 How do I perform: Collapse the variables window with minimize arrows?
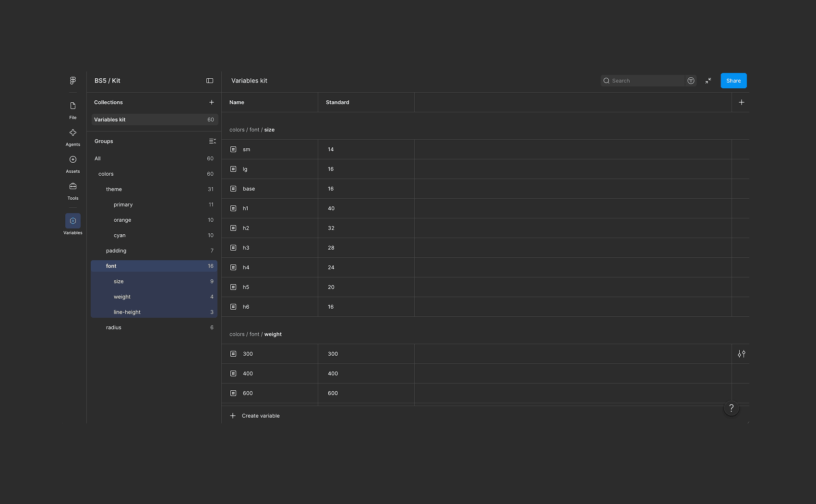[x=708, y=81]
